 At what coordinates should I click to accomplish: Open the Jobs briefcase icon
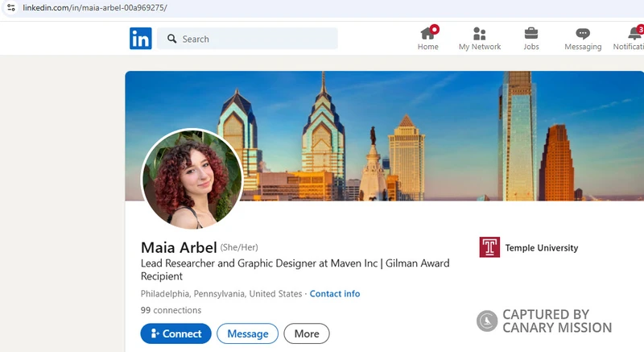click(531, 33)
